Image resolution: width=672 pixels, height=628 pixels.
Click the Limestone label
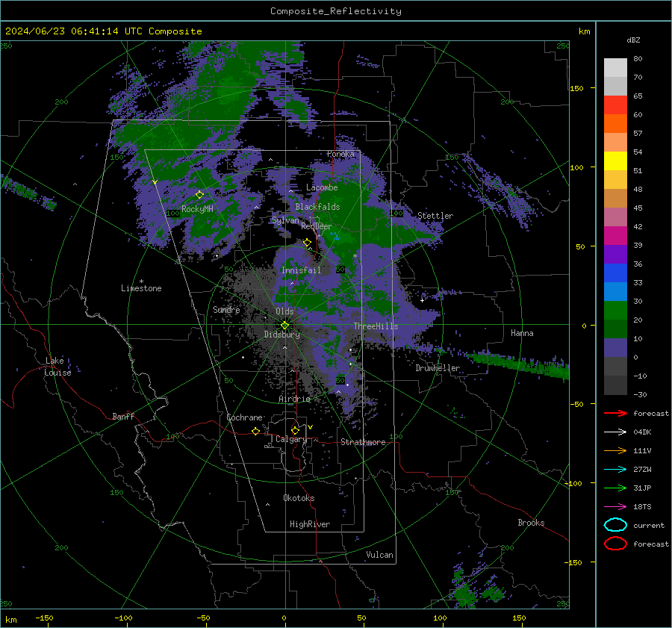141,288
